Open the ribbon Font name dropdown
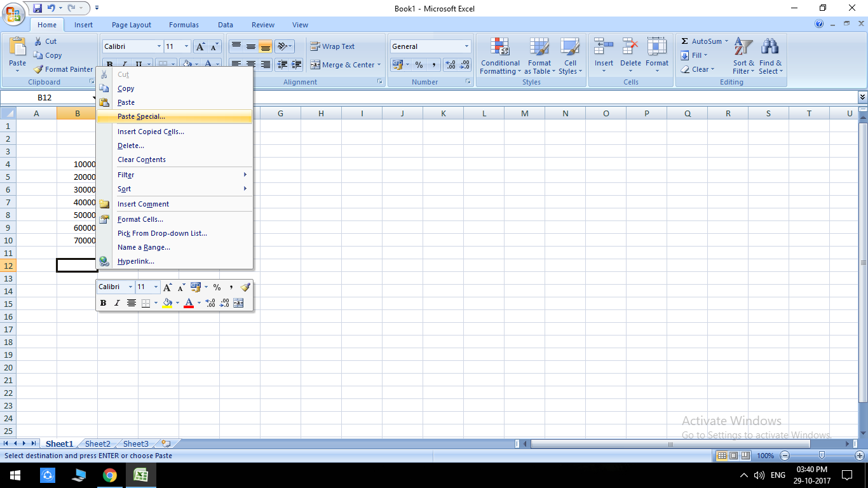Viewport: 868px width, 488px height. [x=159, y=46]
